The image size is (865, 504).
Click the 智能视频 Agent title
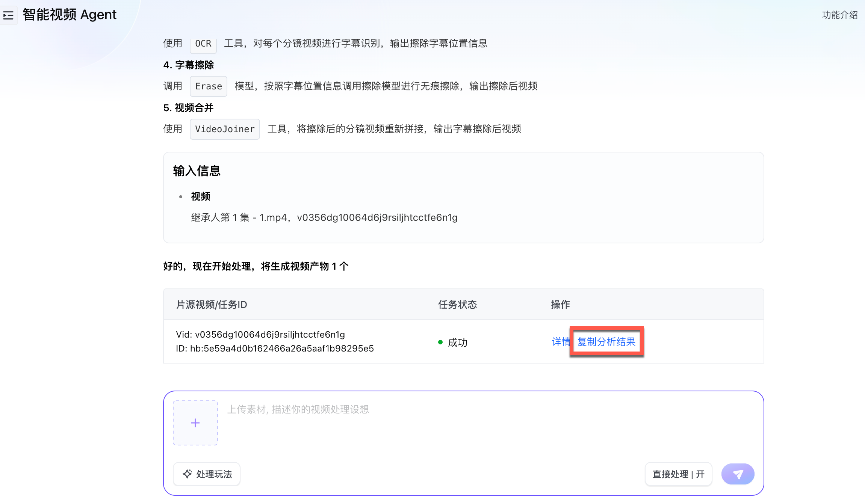(x=70, y=15)
